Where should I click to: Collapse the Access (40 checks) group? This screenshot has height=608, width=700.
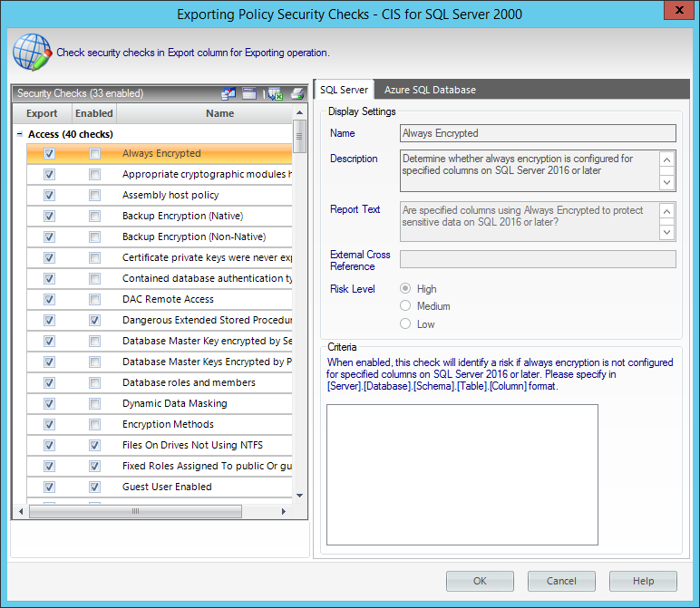(20, 134)
